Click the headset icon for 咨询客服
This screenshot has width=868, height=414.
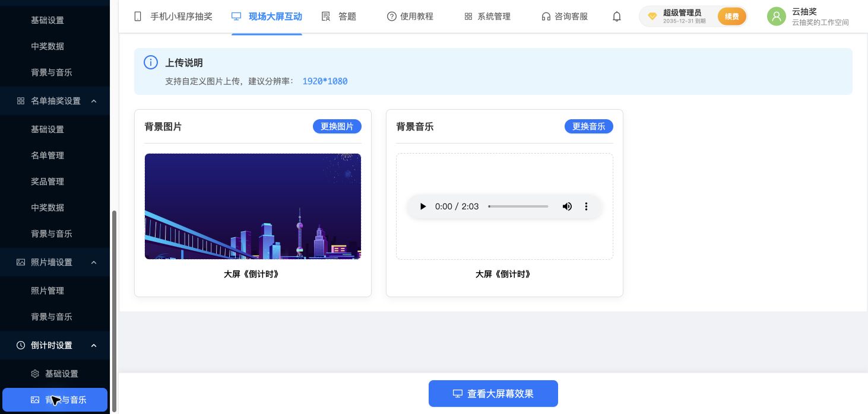tap(546, 17)
